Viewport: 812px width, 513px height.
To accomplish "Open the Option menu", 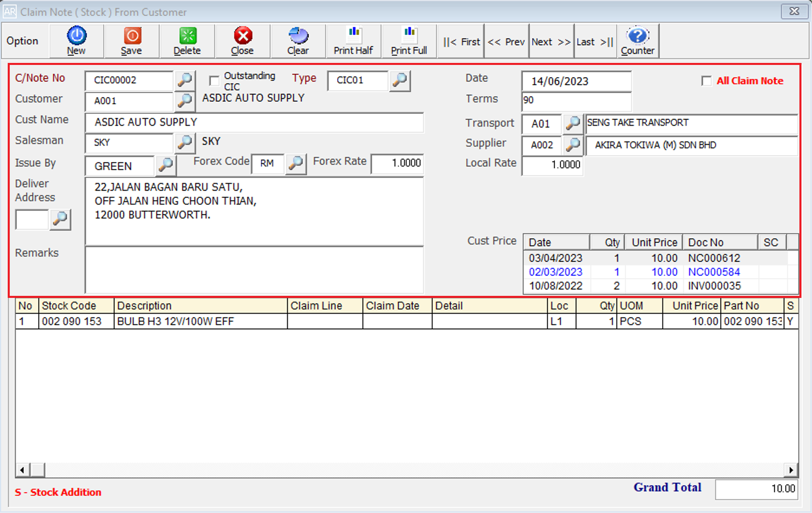I will point(23,41).
